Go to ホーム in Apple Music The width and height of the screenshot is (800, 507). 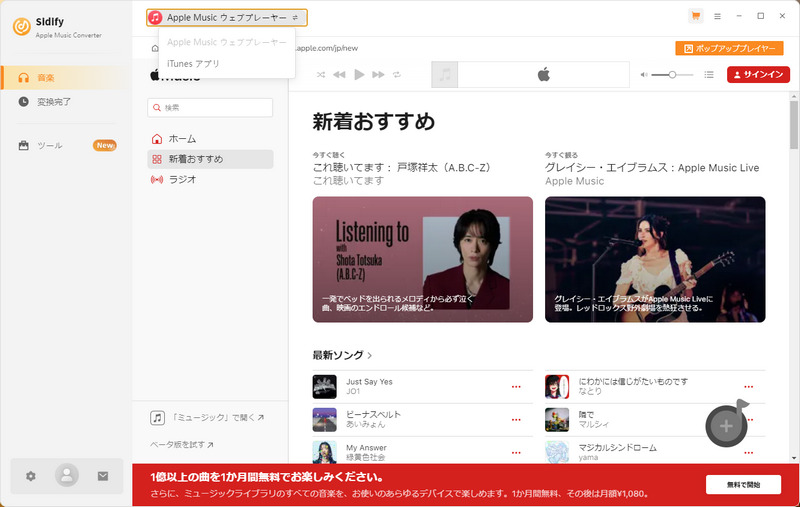point(210,139)
